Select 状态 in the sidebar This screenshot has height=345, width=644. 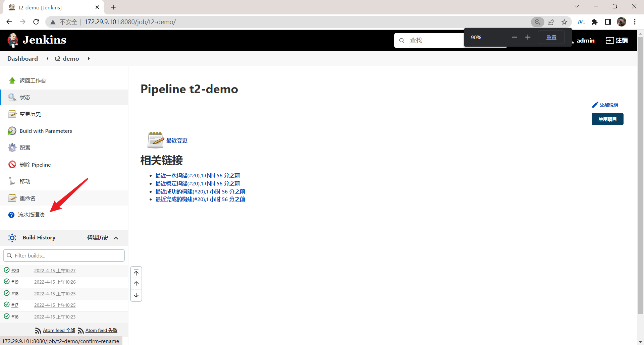(x=64, y=97)
